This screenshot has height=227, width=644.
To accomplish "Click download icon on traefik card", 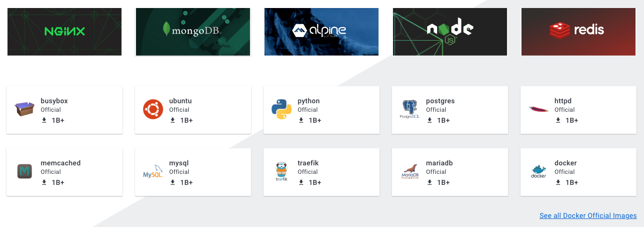I will coord(301,182).
